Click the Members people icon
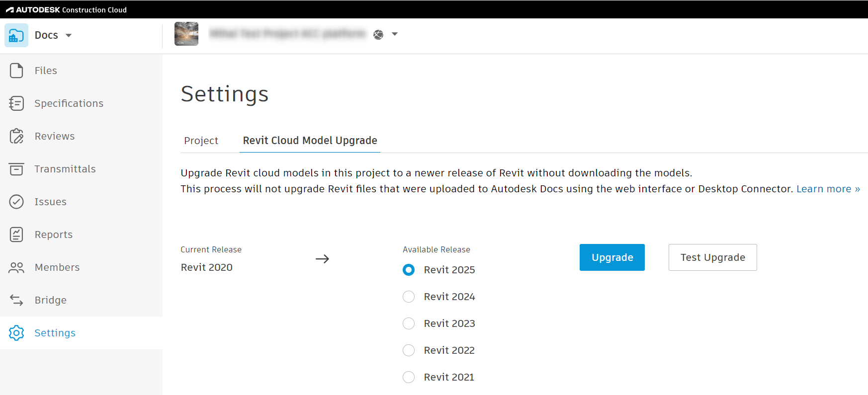This screenshot has width=868, height=395. pos(16,267)
